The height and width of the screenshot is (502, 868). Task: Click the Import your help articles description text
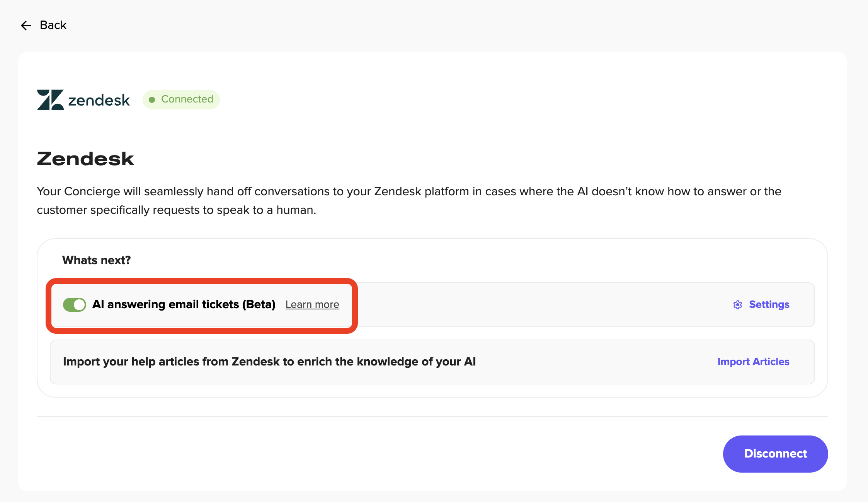tap(269, 362)
